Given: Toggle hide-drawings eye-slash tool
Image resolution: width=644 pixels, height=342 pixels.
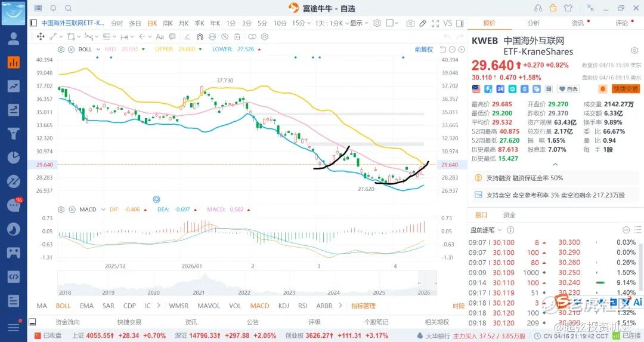Looking at the screenshot, I should [x=225, y=36].
